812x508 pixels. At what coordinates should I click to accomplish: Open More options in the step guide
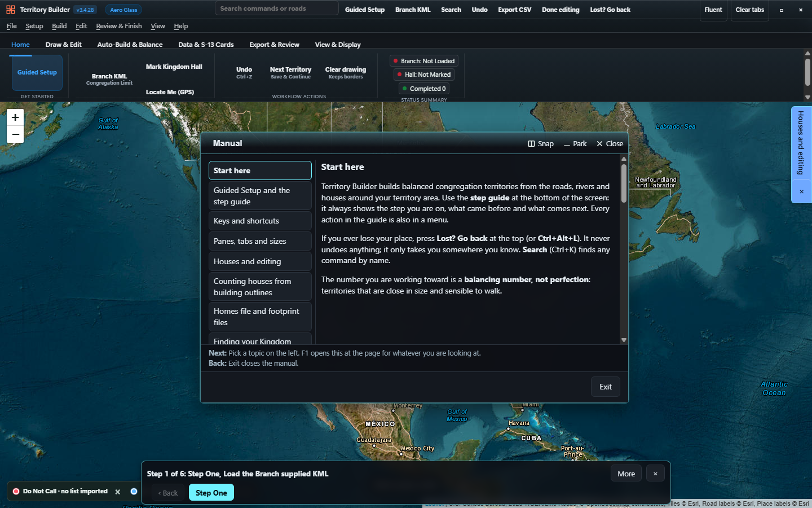(x=626, y=474)
